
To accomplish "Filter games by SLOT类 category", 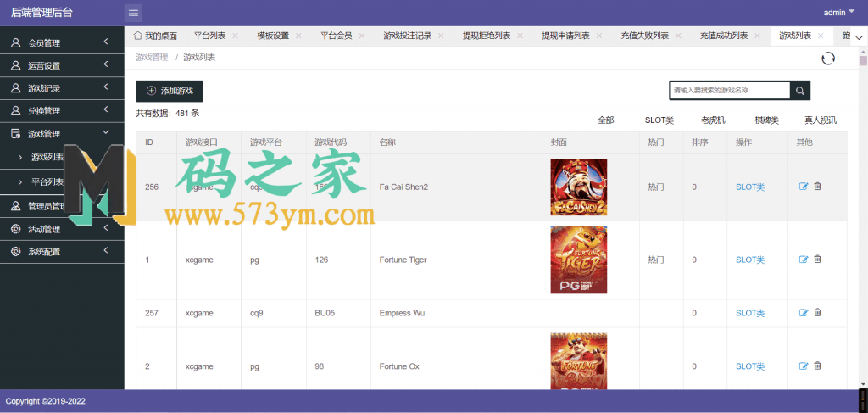I will pyautogui.click(x=659, y=120).
